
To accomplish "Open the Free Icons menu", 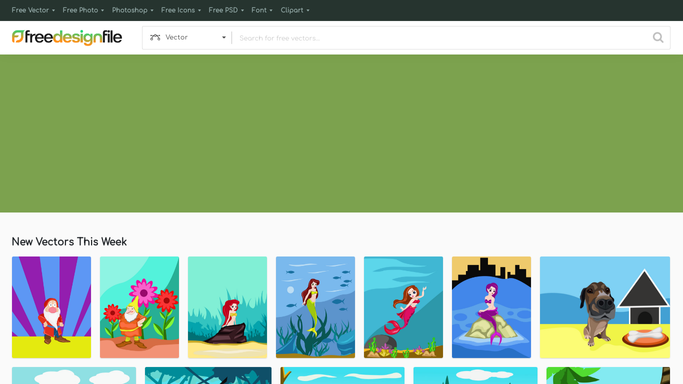I will point(181,10).
